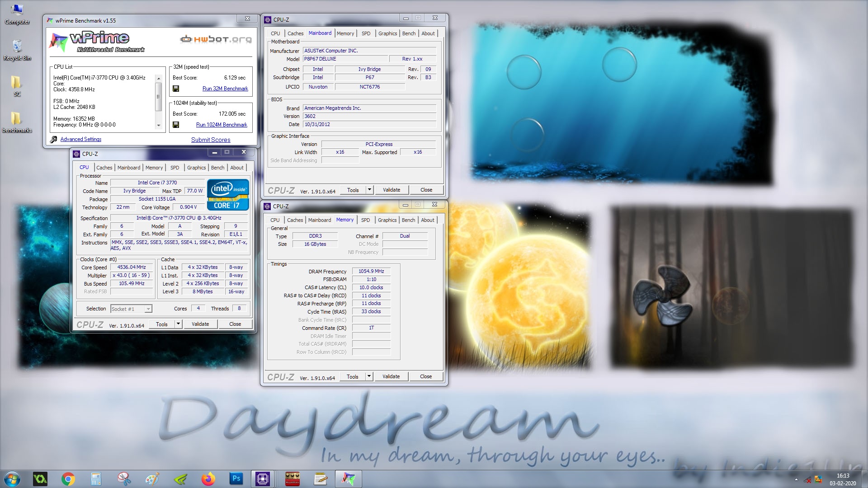The height and width of the screenshot is (488, 868).
Task: Click the up arrow of wPrime CPU list scrollbar
Action: [158, 78]
